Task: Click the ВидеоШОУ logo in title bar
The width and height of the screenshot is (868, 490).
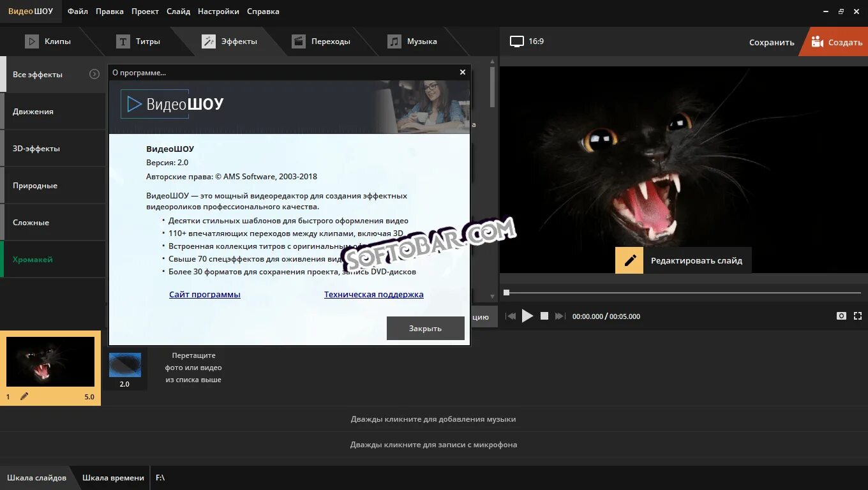Action: 31,11
